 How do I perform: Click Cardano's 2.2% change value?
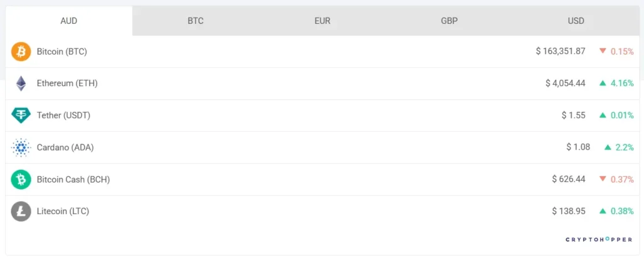tap(625, 147)
